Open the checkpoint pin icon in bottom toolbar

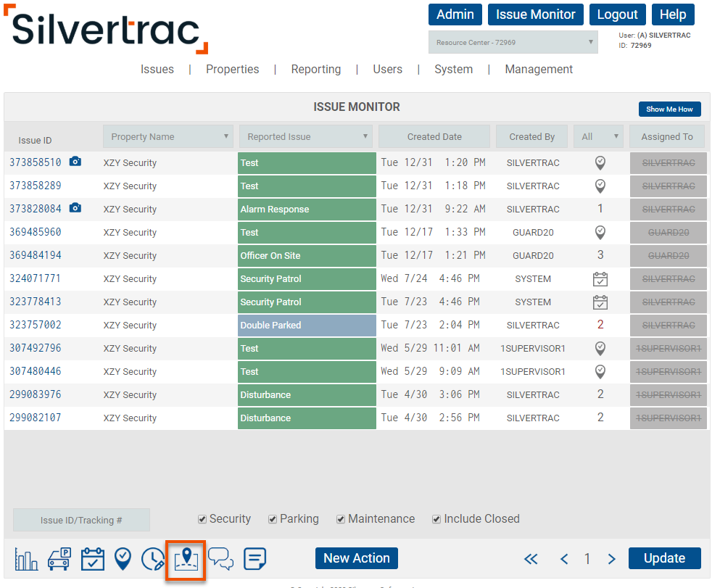pyautogui.click(x=123, y=559)
